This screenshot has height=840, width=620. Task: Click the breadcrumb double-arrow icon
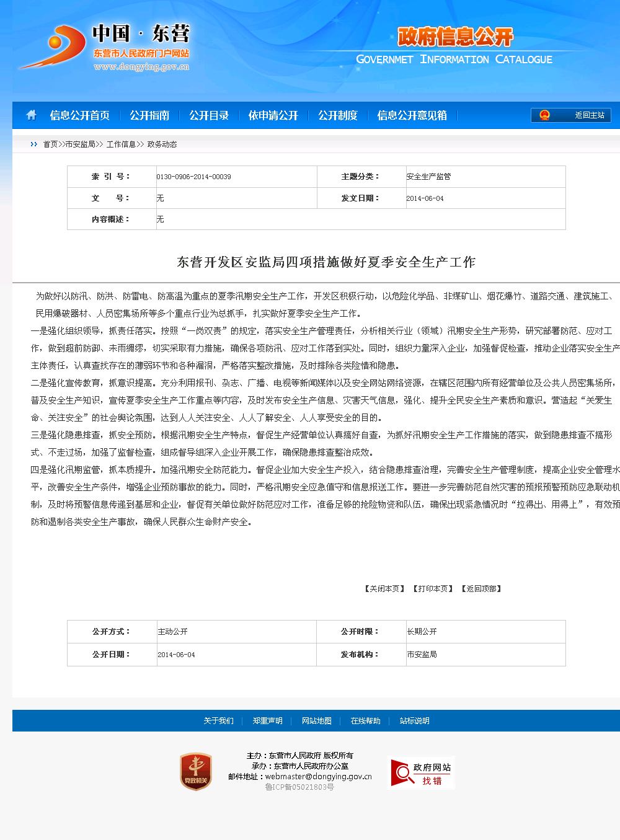[x=33, y=144]
